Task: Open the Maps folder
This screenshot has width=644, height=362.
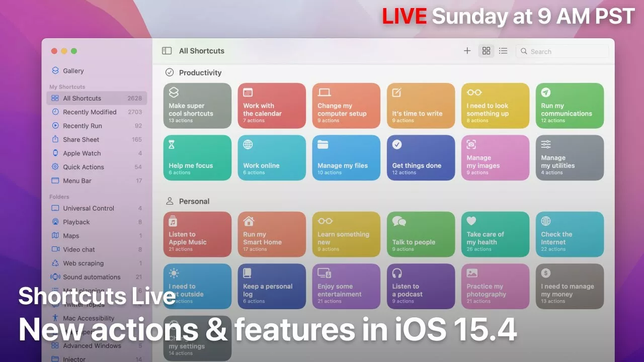Action: tap(97, 236)
